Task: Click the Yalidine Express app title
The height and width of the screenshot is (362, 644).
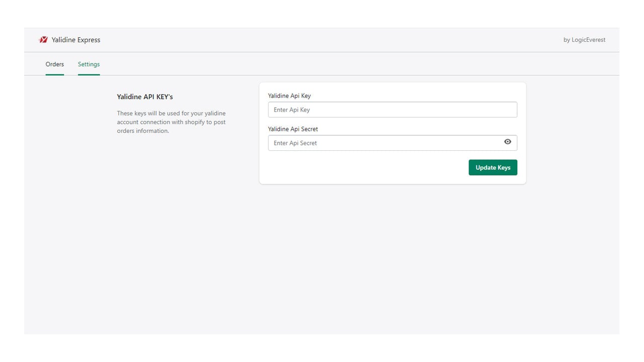Action: 76,40
